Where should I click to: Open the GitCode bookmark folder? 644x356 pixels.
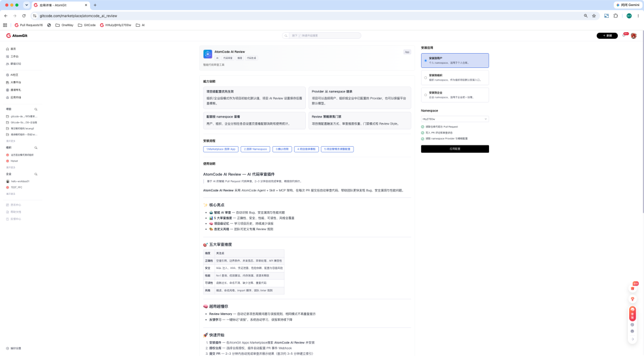[x=86, y=25]
